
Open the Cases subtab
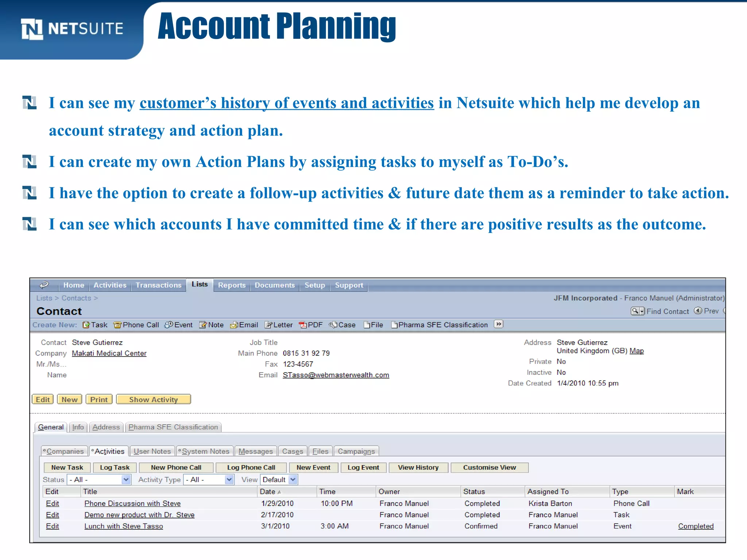click(293, 451)
